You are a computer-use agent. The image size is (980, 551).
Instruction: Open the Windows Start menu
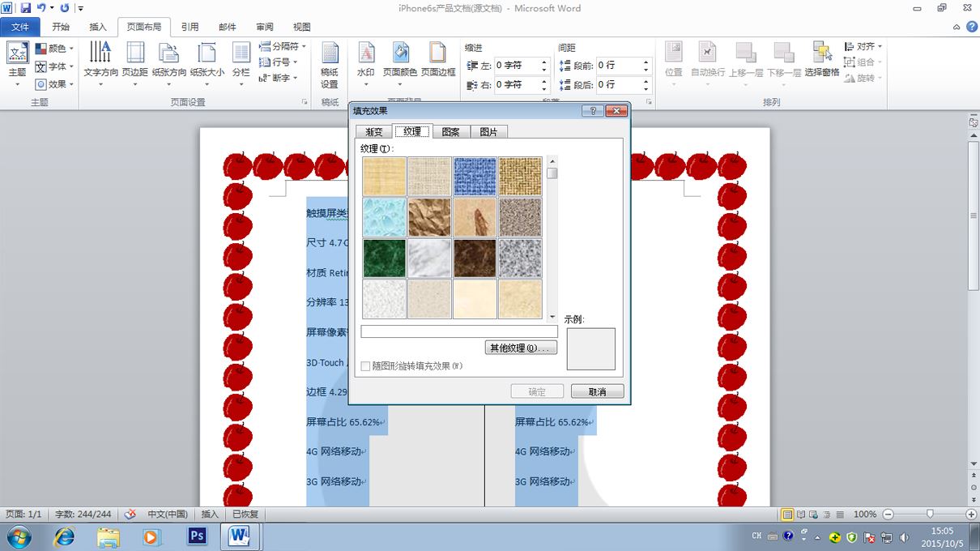click(x=19, y=536)
